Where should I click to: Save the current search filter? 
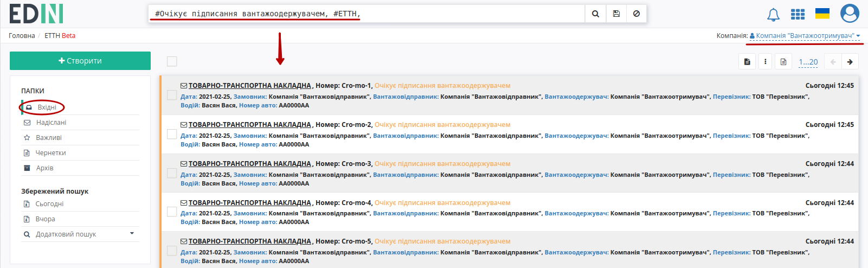(x=616, y=14)
